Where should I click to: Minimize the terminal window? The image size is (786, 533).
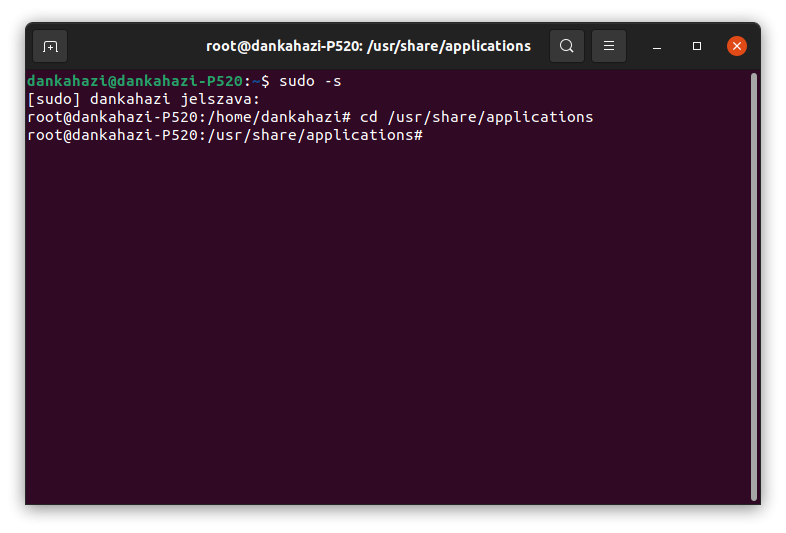pyautogui.click(x=657, y=47)
